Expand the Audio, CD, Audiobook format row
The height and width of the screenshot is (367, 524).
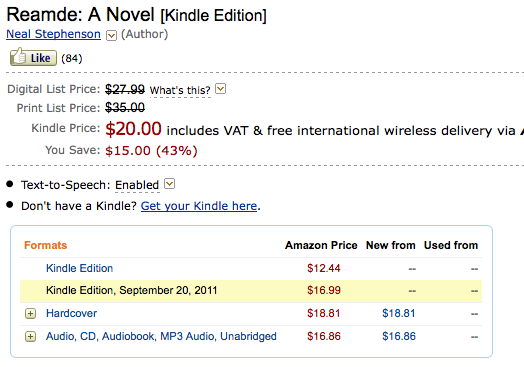30,336
